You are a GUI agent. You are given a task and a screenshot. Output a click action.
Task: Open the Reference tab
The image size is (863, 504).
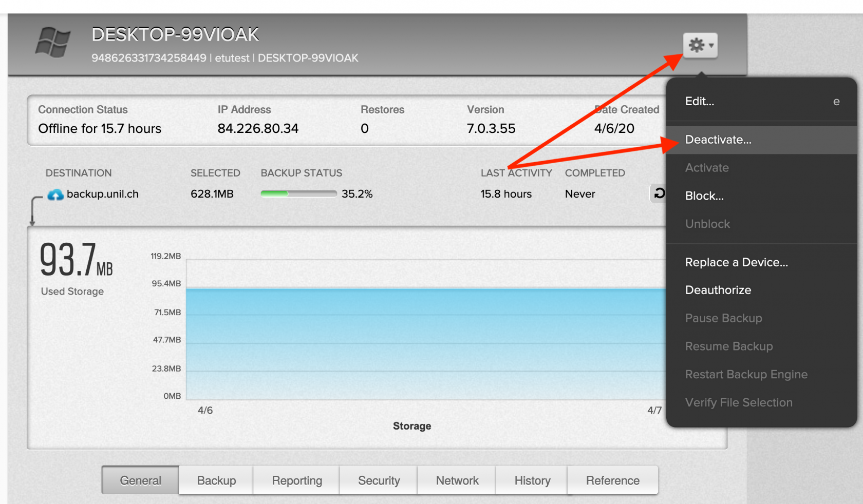[612, 480]
